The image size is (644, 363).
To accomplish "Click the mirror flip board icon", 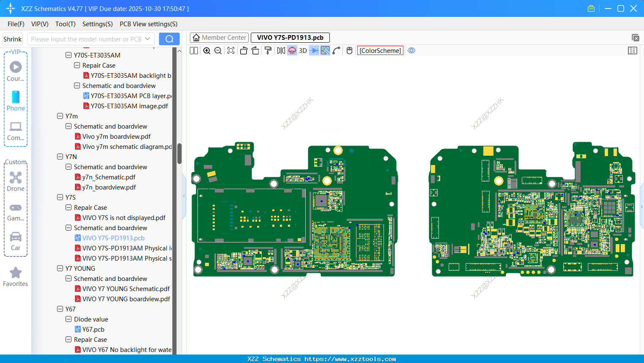I will 281,51.
